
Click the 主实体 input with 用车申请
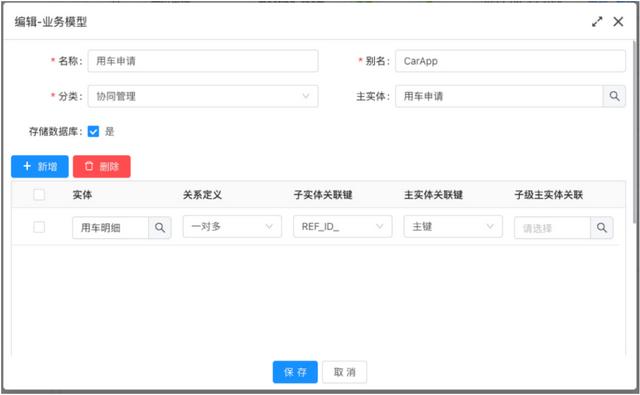[499, 96]
